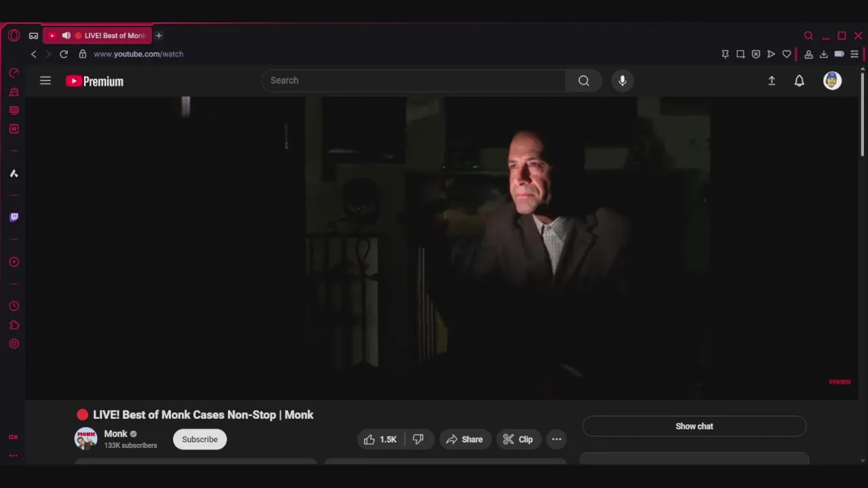The height and width of the screenshot is (488, 868).
Task: Click the magnifier search button
Action: [584, 81]
